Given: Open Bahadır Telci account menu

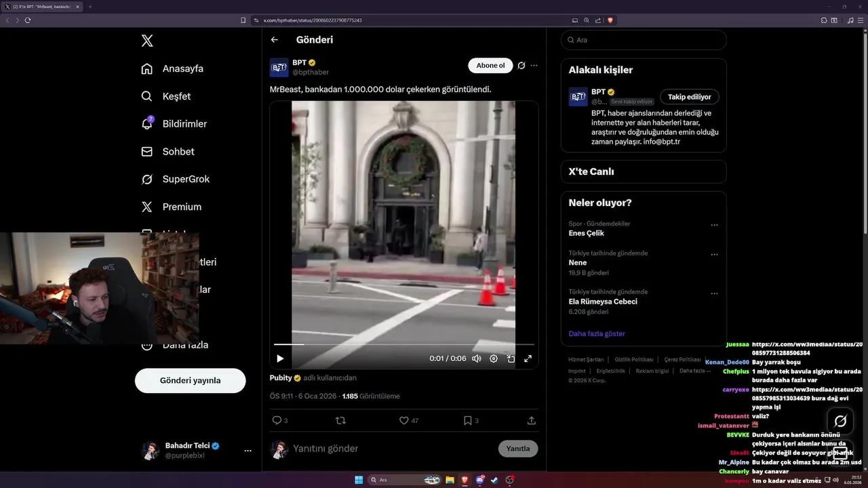Looking at the screenshot, I should (x=197, y=451).
